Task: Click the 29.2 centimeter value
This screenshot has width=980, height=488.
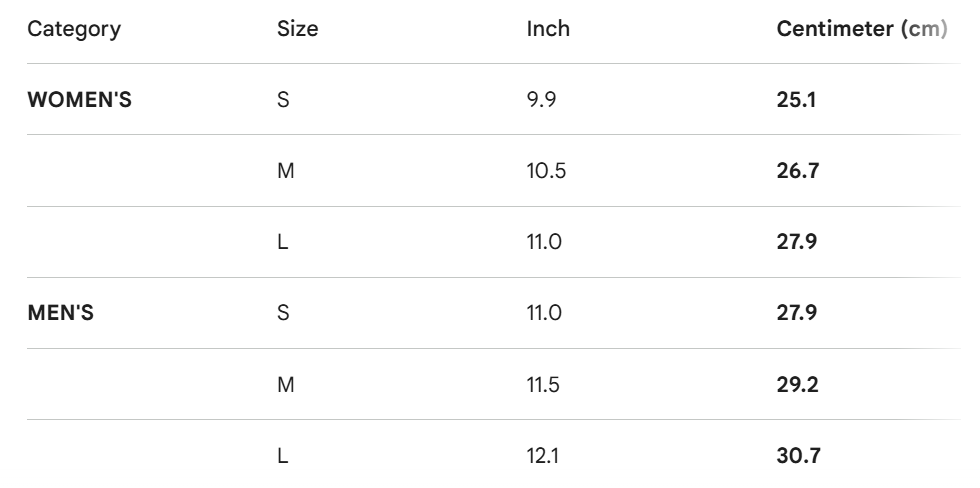Action: [x=798, y=385]
